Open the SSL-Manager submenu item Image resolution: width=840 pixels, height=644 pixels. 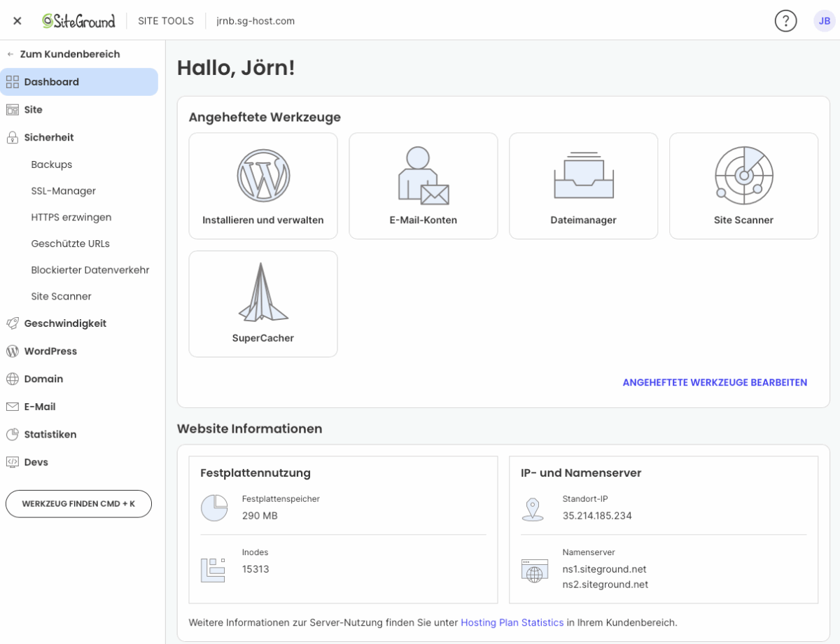64,191
